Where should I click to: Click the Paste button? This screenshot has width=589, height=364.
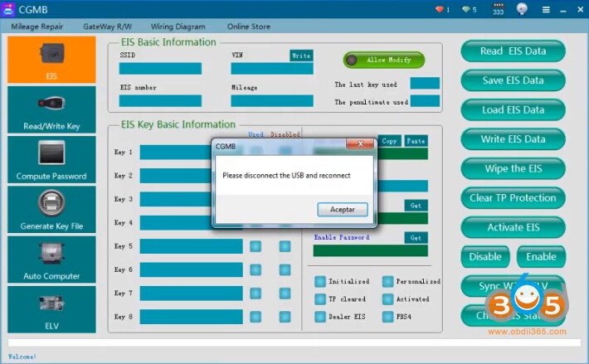tap(416, 141)
